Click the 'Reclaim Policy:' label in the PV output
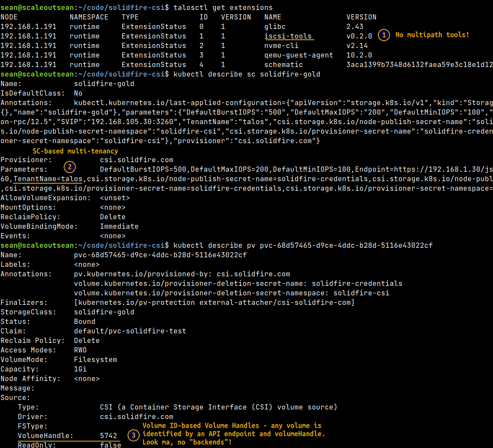 pyautogui.click(x=33, y=340)
